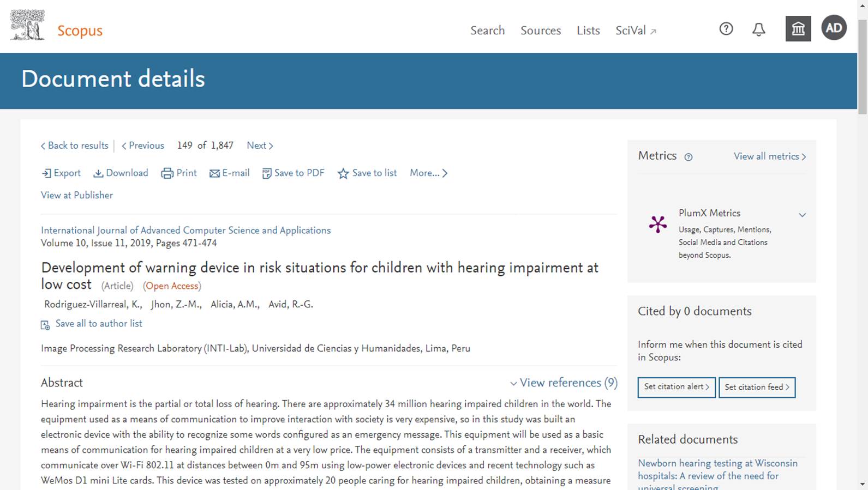The image size is (868, 490).
Task: Click Save to list star icon
Action: (343, 173)
